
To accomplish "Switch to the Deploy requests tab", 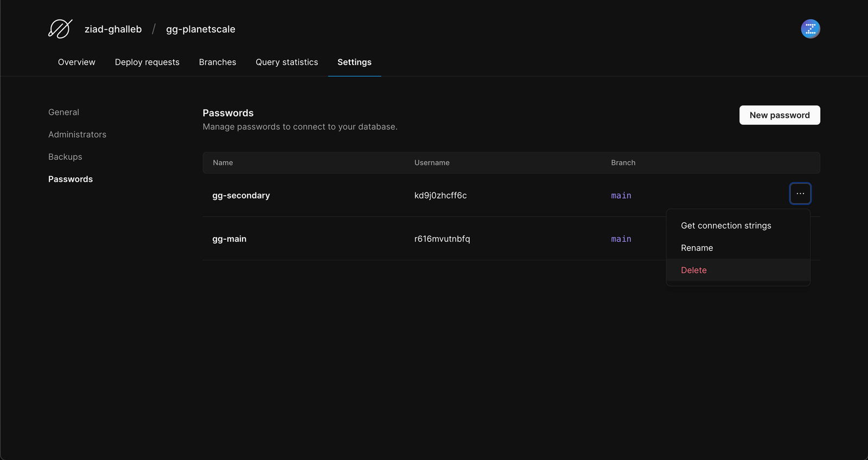I will (x=147, y=62).
